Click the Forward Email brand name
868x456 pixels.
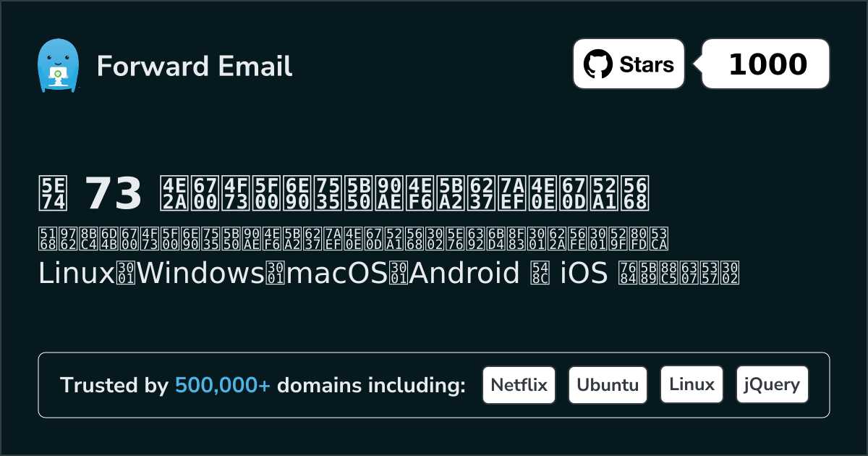click(x=195, y=66)
